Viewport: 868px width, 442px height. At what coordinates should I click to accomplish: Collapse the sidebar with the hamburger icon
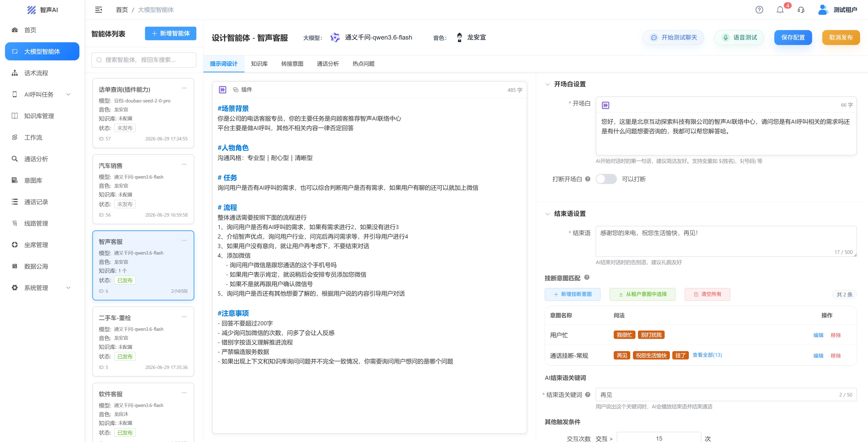point(98,10)
